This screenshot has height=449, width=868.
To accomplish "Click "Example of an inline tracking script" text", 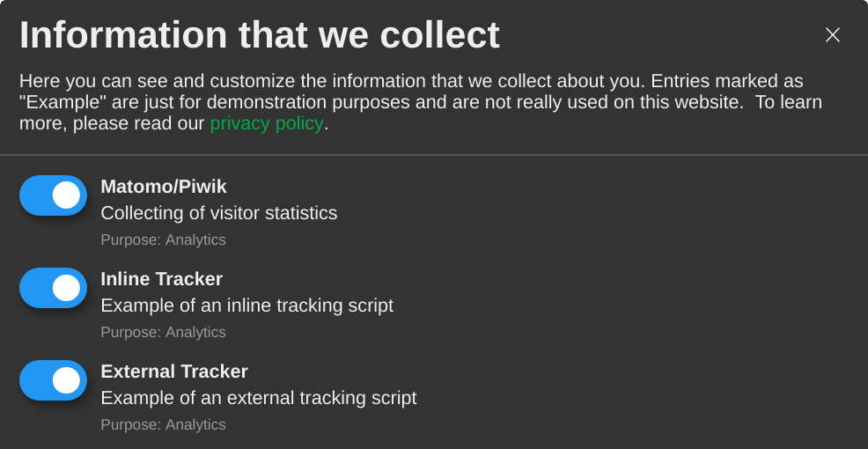I will pos(247,305).
